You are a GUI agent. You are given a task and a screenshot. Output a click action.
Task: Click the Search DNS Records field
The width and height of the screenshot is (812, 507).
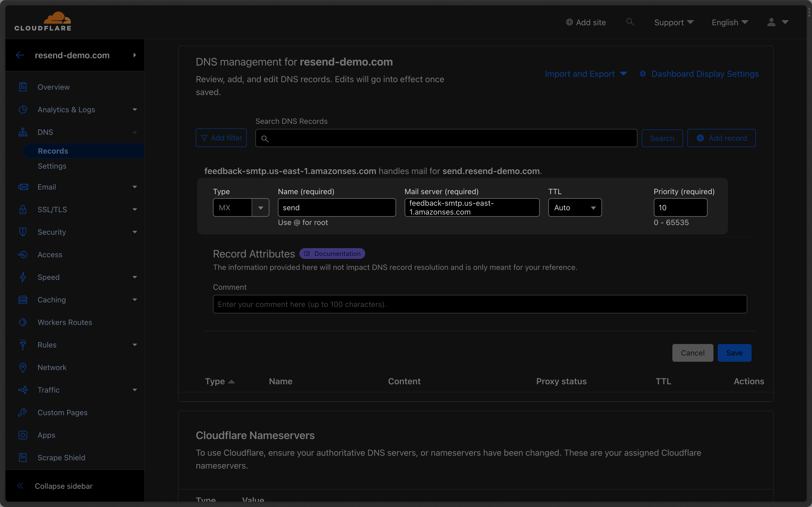pyautogui.click(x=446, y=138)
